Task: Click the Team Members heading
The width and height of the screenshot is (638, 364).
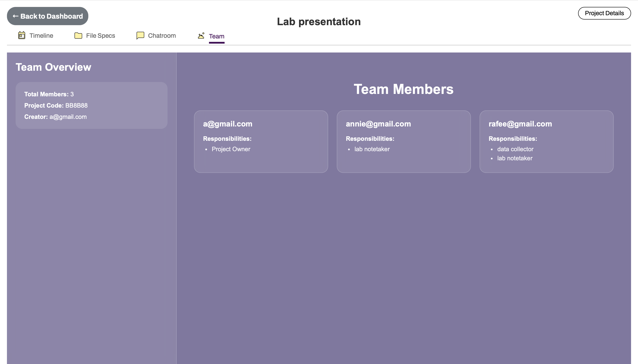Action: coord(403,89)
